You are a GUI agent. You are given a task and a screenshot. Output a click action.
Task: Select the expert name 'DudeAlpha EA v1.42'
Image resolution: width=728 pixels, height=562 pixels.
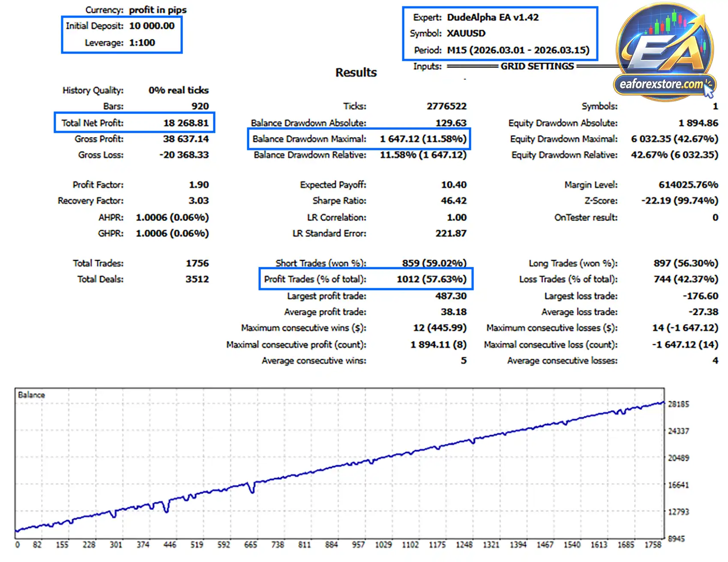tap(493, 17)
